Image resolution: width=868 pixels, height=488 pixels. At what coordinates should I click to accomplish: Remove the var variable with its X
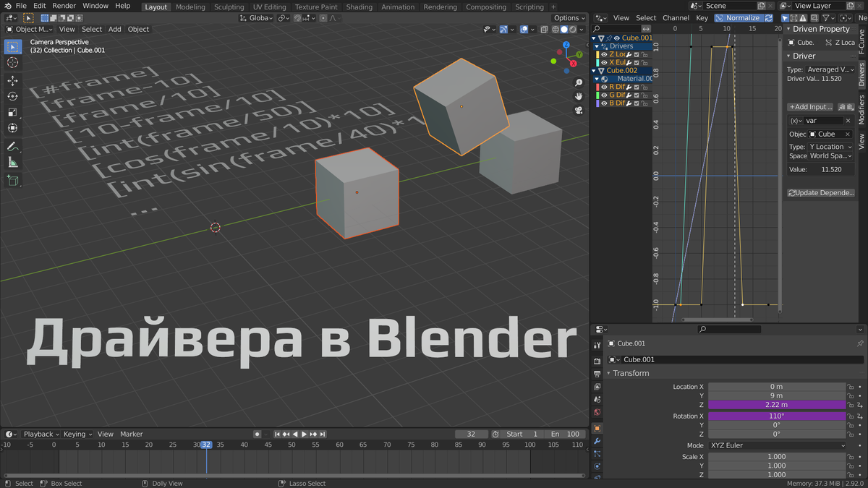(x=848, y=121)
